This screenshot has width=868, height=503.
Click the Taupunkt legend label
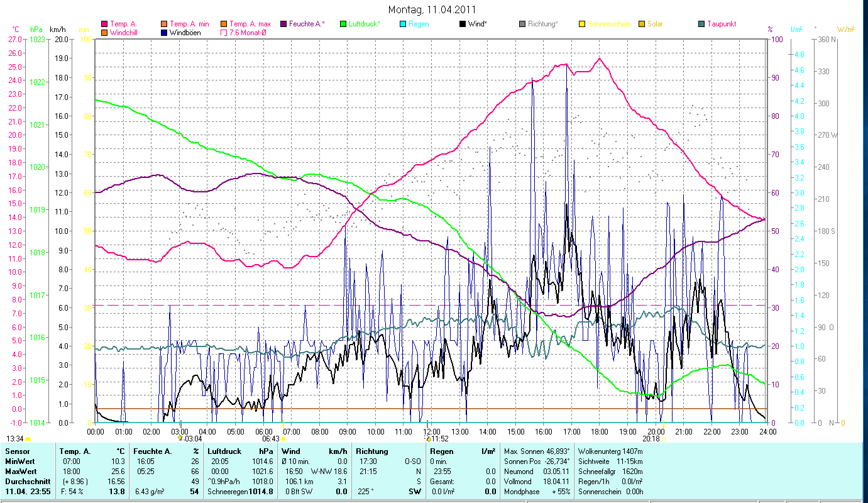[x=721, y=24]
